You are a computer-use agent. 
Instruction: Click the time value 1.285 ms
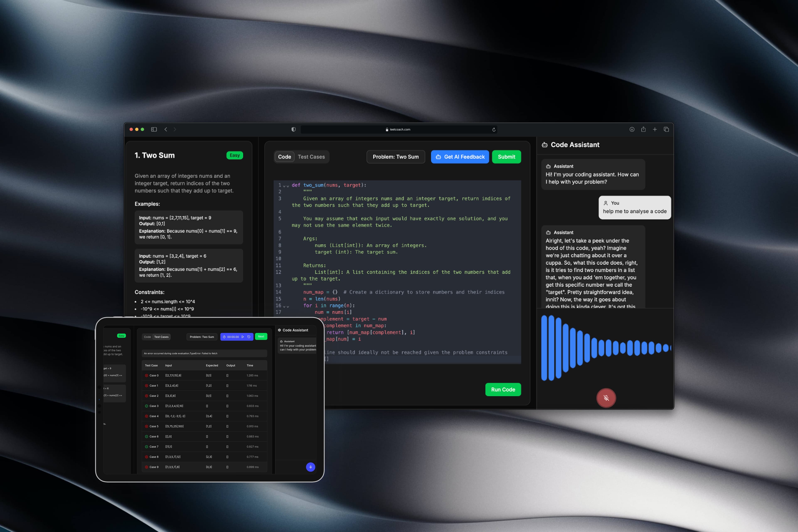pos(252,376)
